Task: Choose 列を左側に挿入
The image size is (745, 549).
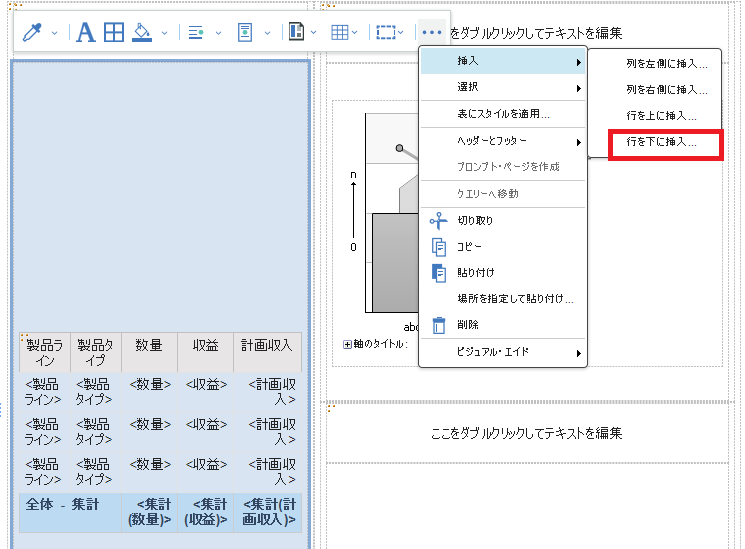Action: (x=655, y=64)
